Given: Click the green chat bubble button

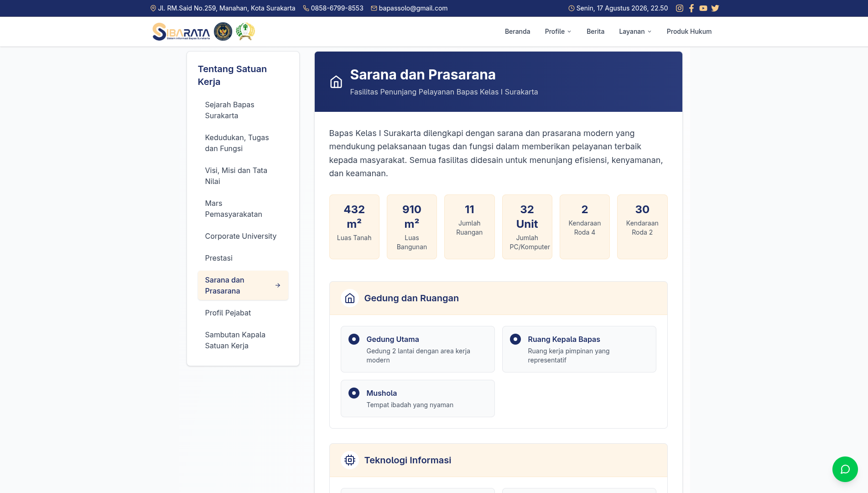Looking at the screenshot, I should (x=845, y=469).
